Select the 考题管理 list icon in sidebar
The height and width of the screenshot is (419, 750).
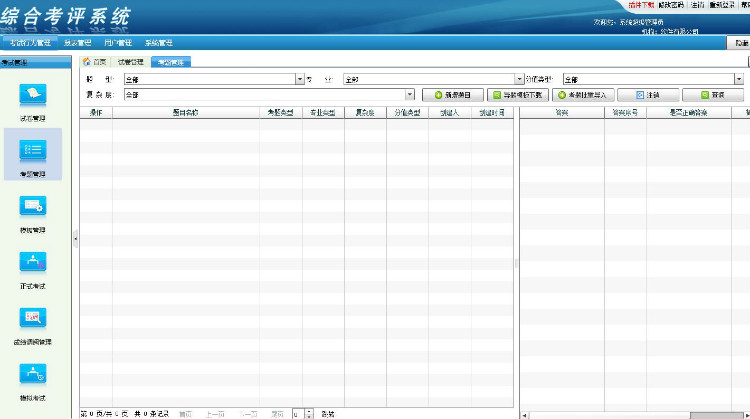coord(33,150)
